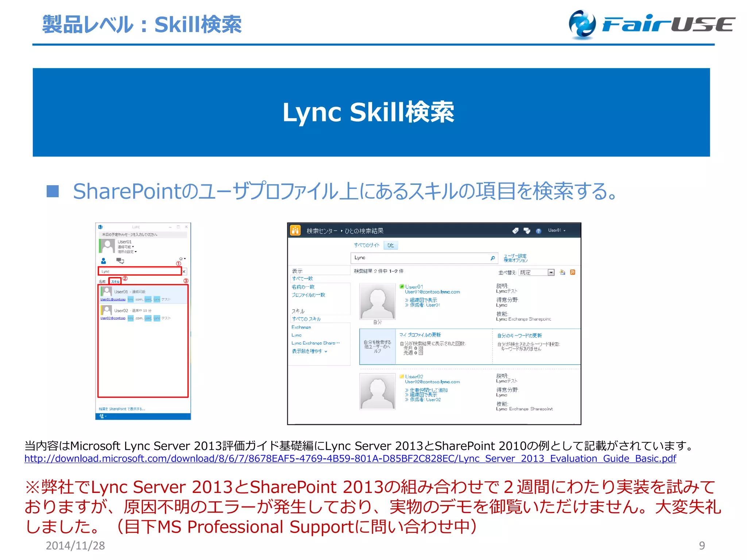Image resolution: width=747 pixels, height=560 pixels.
Task: Click User01 green presence indicator
Action: 402,287
